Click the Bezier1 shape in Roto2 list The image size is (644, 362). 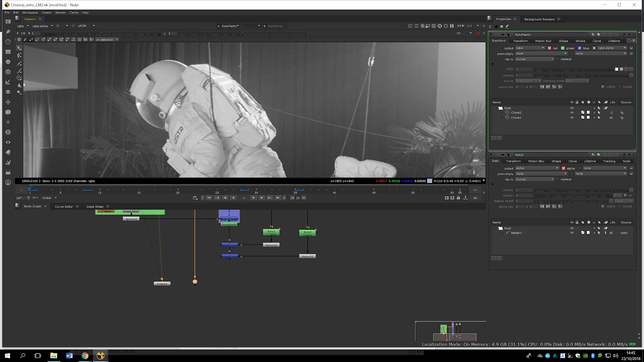point(516,233)
